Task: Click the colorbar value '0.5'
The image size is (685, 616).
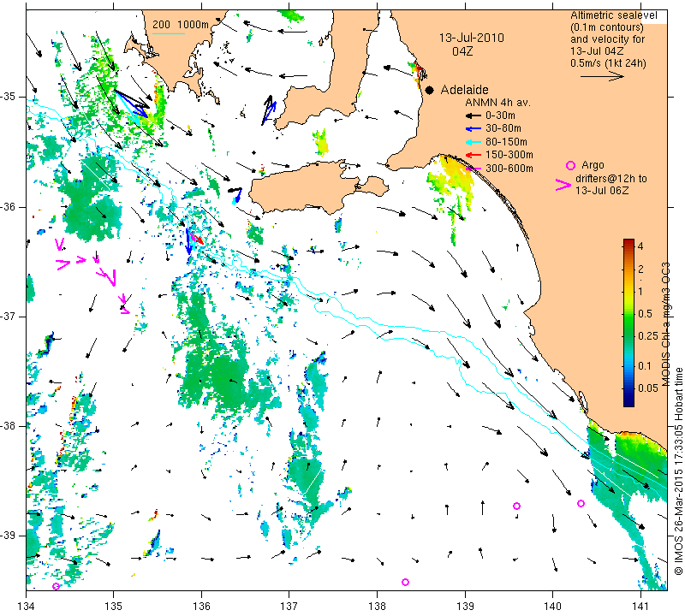Action: pos(646,313)
